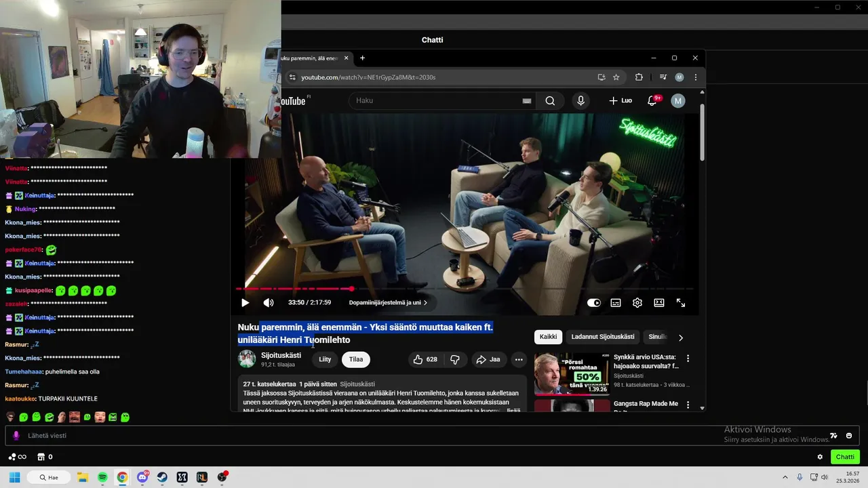
Task: Show more filter chips with right arrow
Action: click(x=681, y=338)
